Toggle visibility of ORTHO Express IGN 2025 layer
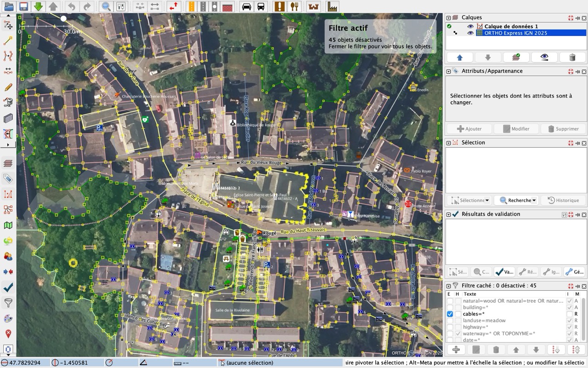 pyautogui.click(x=470, y=33)
